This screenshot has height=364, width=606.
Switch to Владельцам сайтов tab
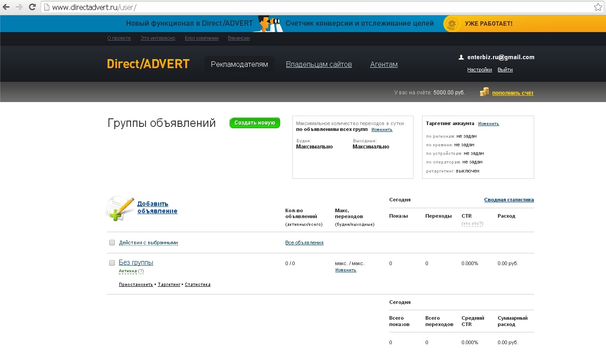tap(319, 65)
